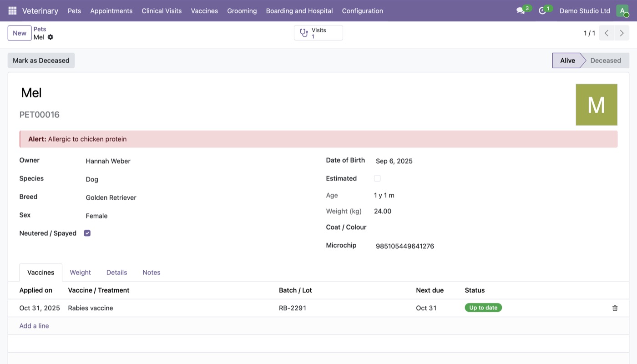Open the Clinical Visits menu
The image size is (637, 364).
pyautogui.click(x=162, y=10)
